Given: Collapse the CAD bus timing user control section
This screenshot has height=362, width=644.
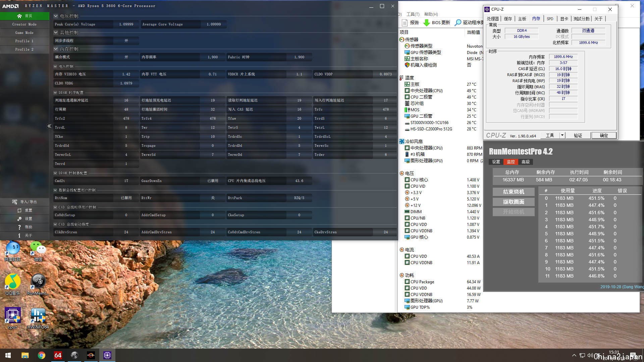Looking at the screenshot, I should (x=55, y=207).
